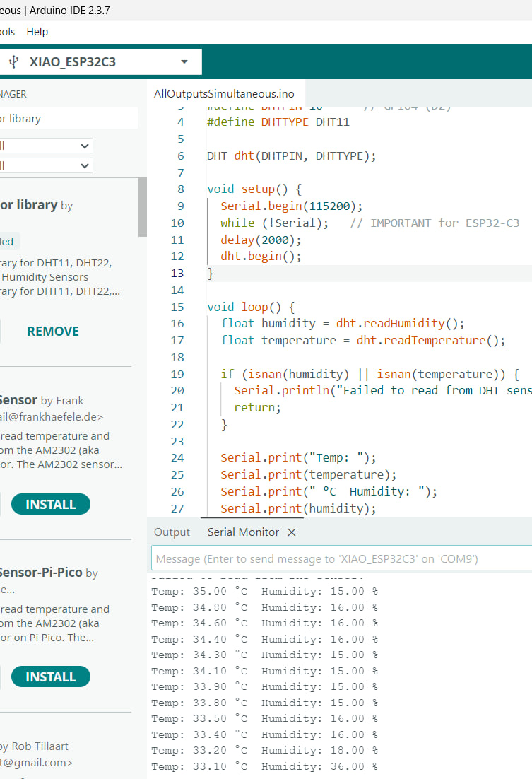Click serial output 'Temp: 35.00' row
Image resolution: width=532 pixels, height=779 pixels.
(x=265, y=591)
